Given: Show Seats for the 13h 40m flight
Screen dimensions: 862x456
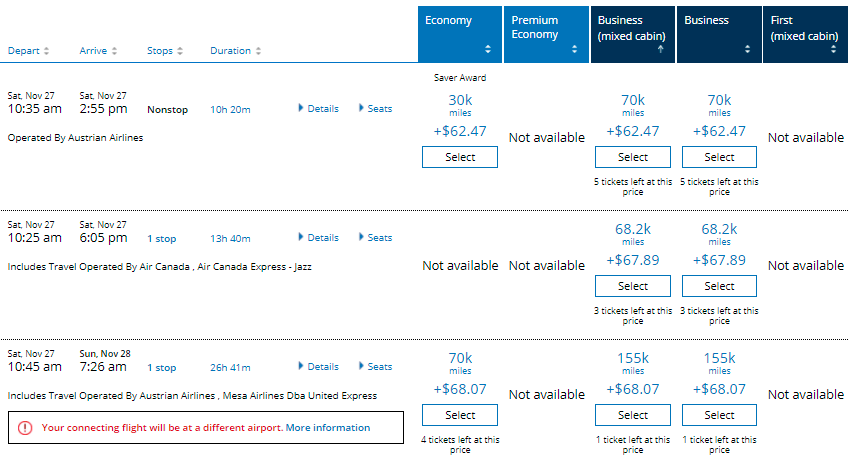Looking at the screenshot, I should 375,238.
